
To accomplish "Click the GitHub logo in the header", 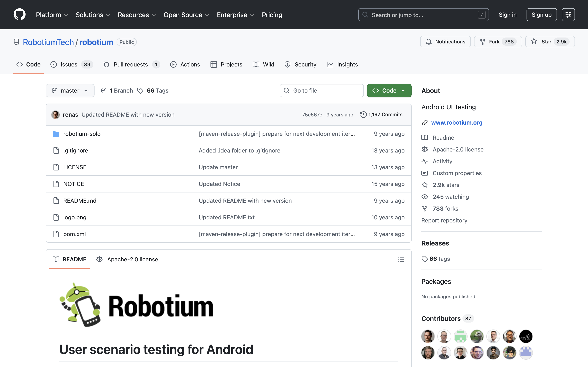I will click(19, 14).
